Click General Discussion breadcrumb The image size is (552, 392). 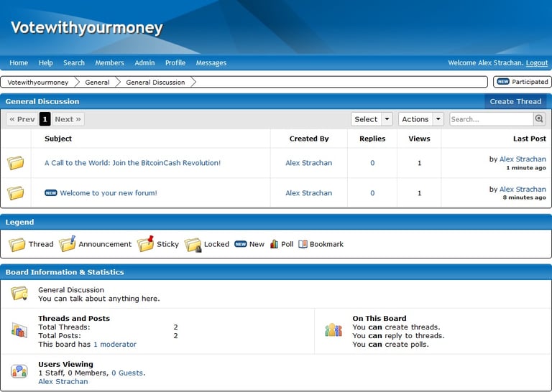coord(155,82)
